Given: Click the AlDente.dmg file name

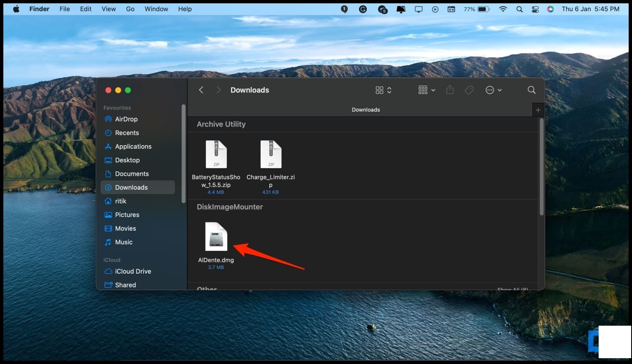Looking at the screenshot, I should (216, 260).
